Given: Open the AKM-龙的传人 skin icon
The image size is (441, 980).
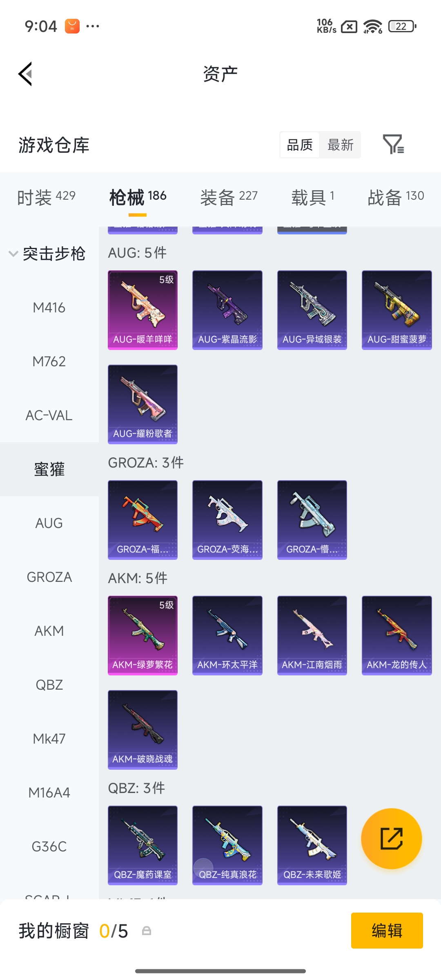Looking at the screenshot, I should [x=396, y=635].
